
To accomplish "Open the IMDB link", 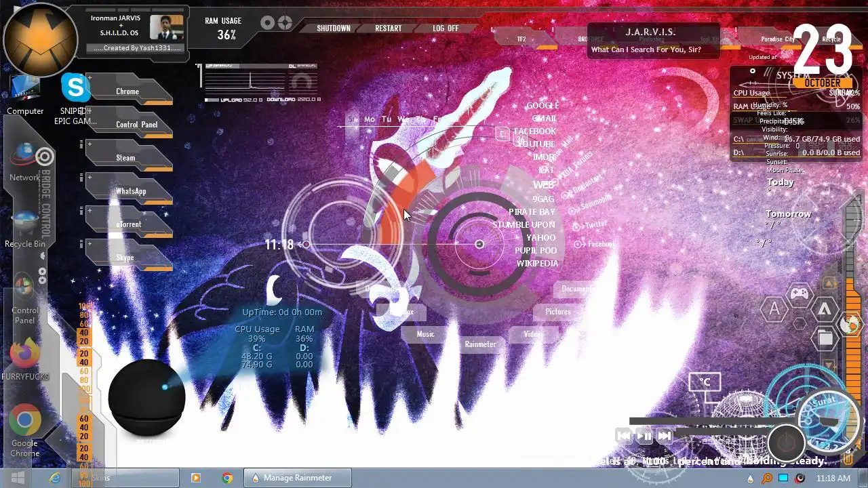I will point(544,157).
